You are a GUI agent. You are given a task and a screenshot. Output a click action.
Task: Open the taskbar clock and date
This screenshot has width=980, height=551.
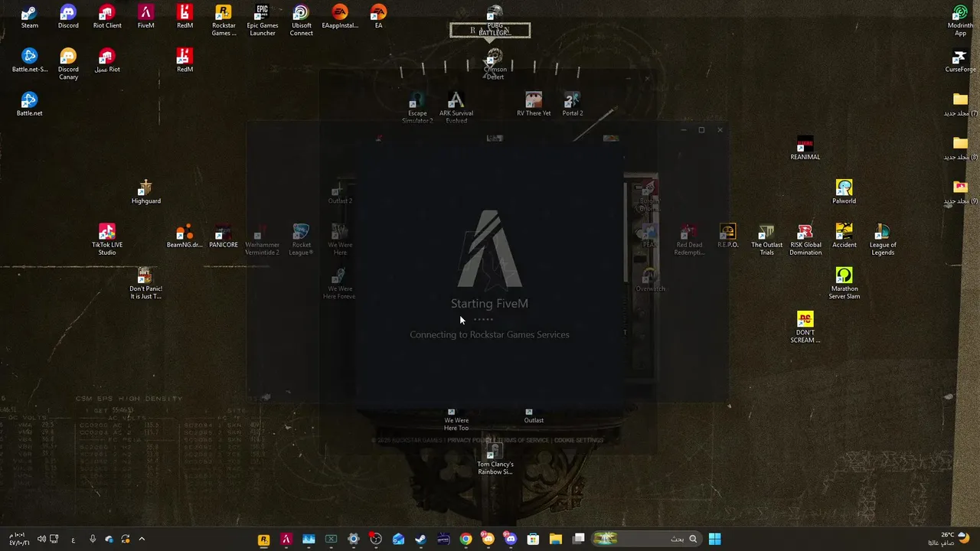[x=18, y=539]
